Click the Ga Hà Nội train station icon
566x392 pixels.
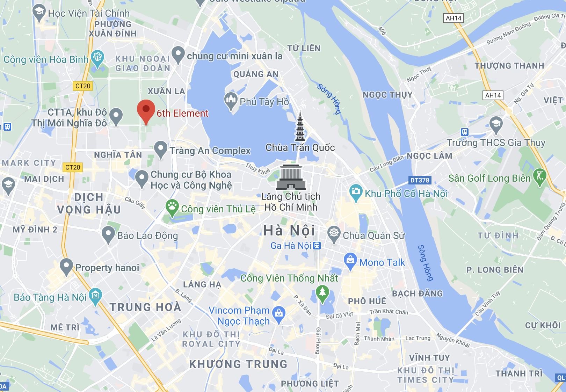(x=317, y=246)
